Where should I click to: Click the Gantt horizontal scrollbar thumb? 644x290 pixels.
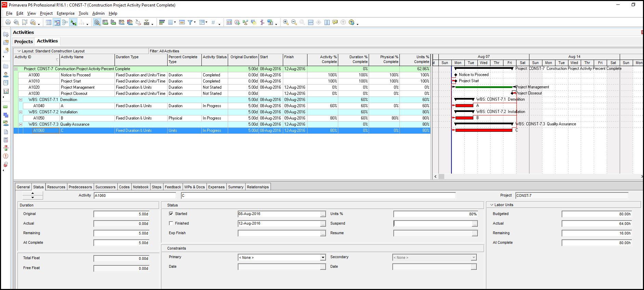(442, 177)
